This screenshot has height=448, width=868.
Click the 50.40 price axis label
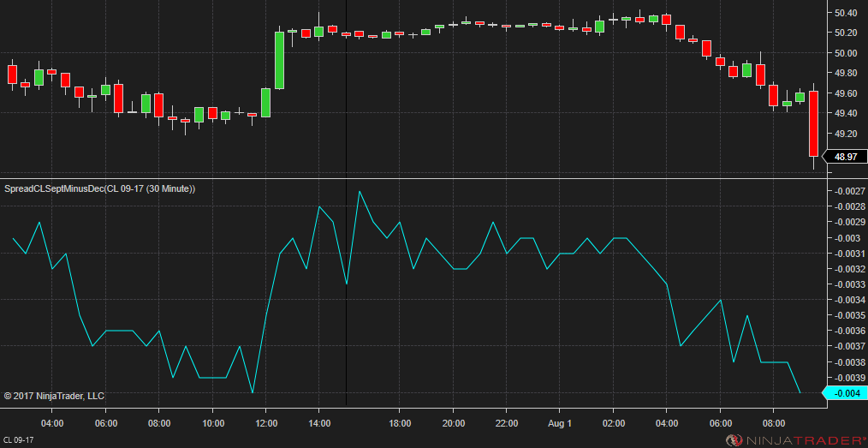[845, 13]
